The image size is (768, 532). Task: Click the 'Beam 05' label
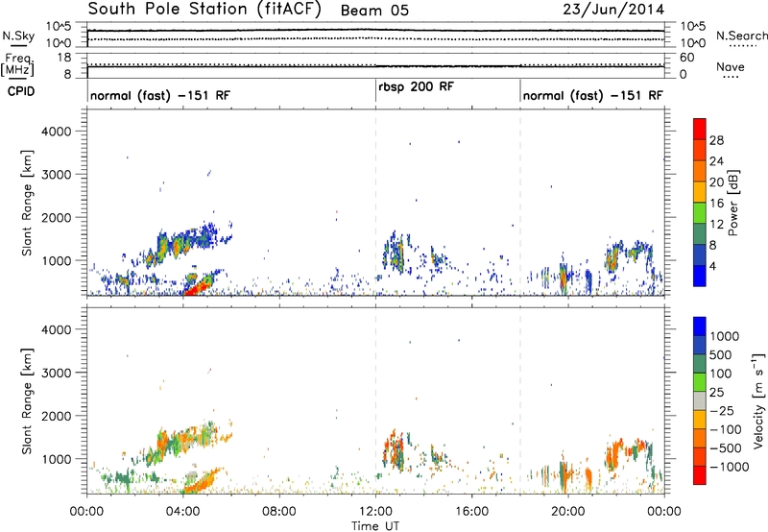(x=374, y=11)
